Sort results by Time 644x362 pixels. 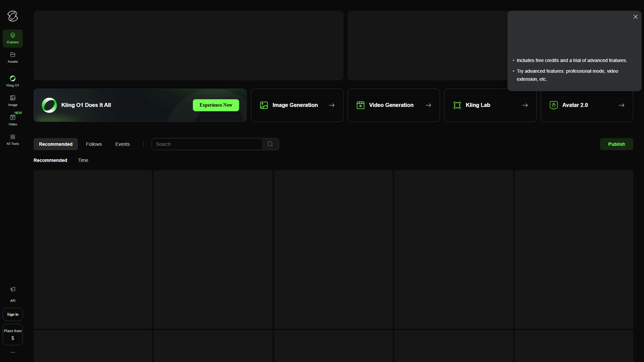83,160
